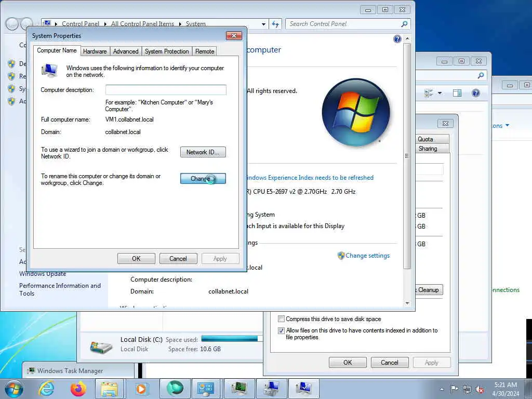Select the Remote tab
This screenshot has height=399, width=532.
205,51
